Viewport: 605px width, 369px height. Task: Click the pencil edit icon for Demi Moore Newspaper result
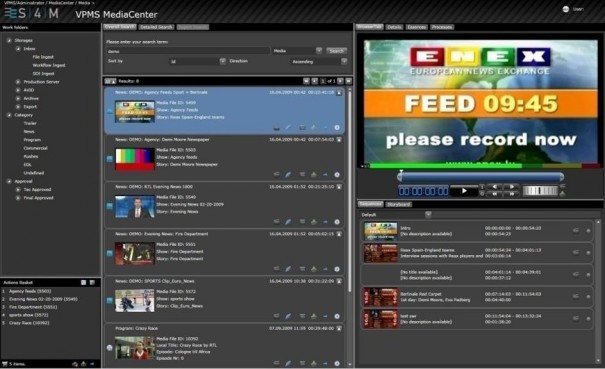click(288, 174)
